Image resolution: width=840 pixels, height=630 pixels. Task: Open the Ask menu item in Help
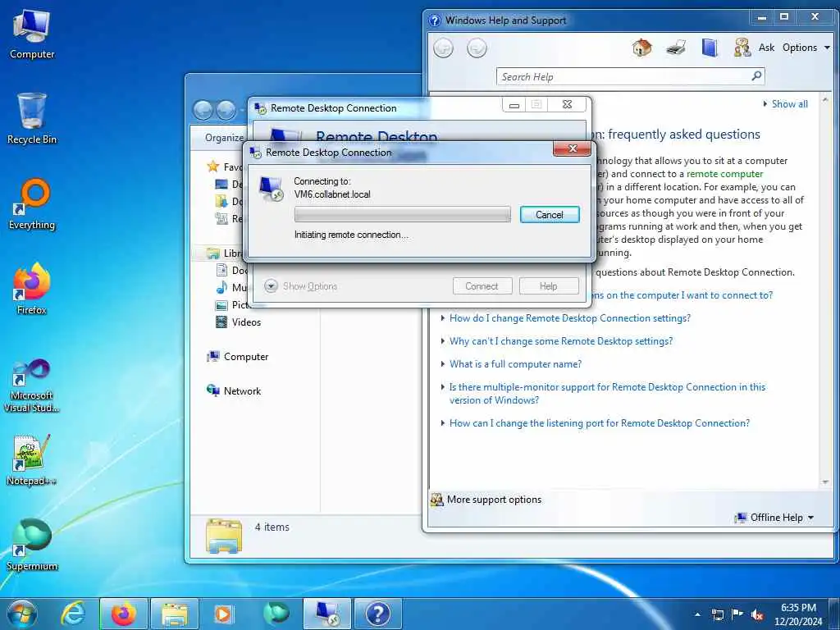click(766, 48)
